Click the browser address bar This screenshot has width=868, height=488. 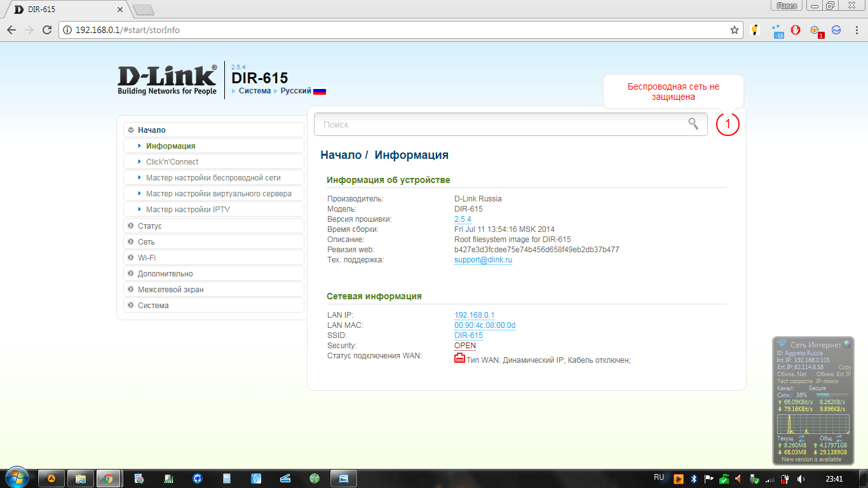tap(400, 30)
